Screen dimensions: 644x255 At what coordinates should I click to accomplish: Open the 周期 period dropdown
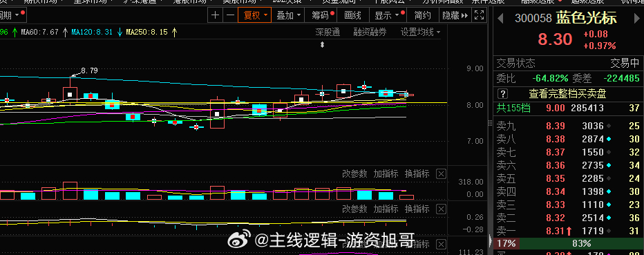12,16
